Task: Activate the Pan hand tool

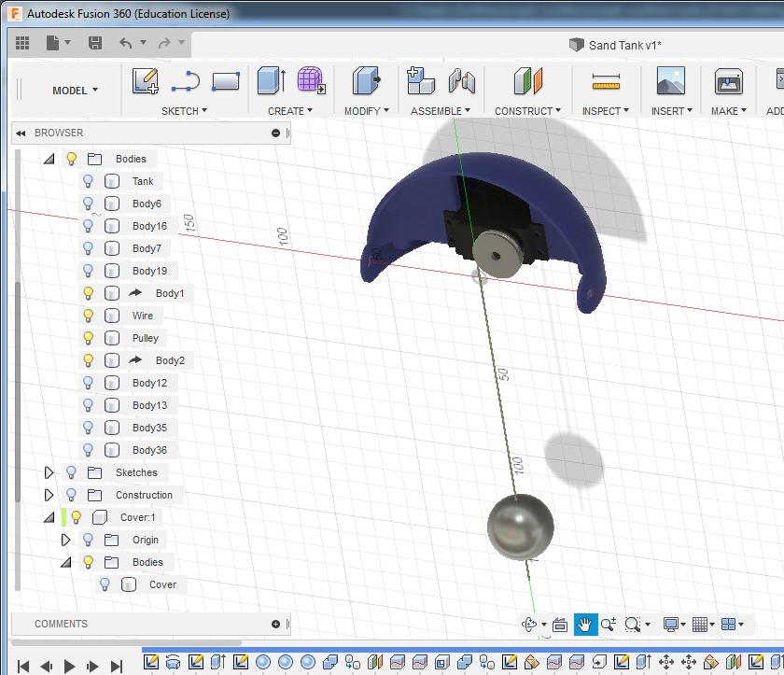Action: click(x=585, y=624)
